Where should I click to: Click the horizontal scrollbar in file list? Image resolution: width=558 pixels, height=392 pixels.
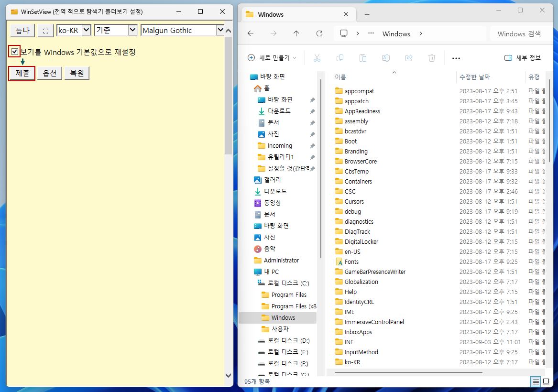pyautogui.click(x=408, y=372)
